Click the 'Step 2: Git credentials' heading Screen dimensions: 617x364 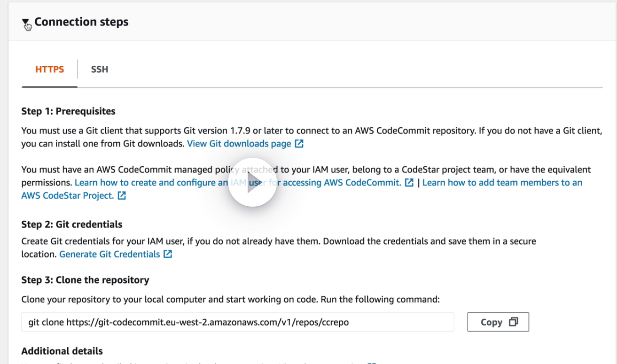click(x=72, y=224)
